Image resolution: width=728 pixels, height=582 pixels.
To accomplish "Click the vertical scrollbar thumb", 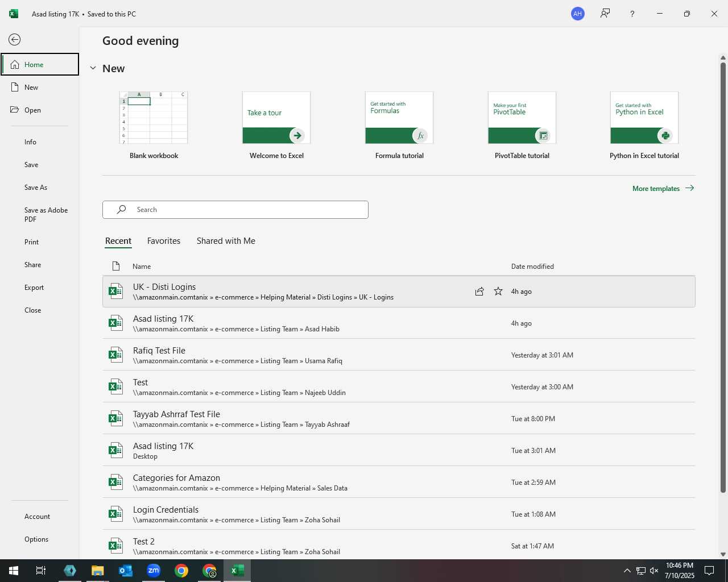I will pos(723,277).
